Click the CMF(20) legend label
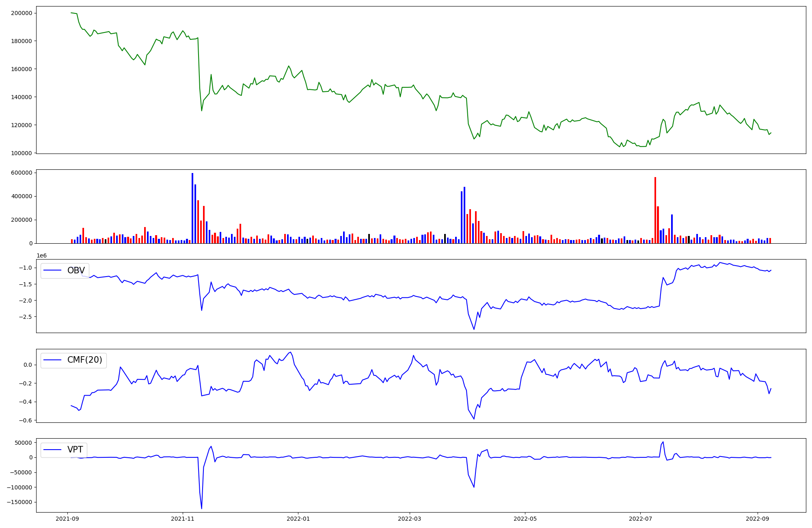812x528 pixels. click(84, 360)
